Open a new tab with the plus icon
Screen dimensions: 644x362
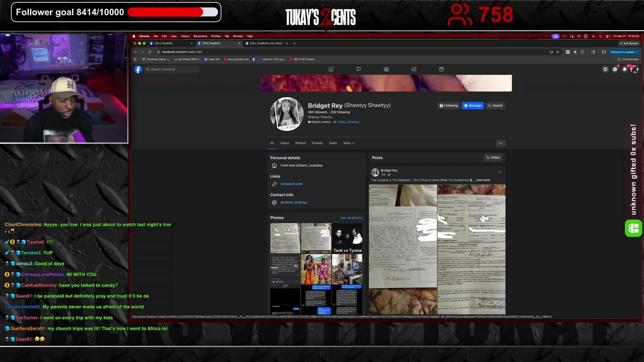point(294,43)
